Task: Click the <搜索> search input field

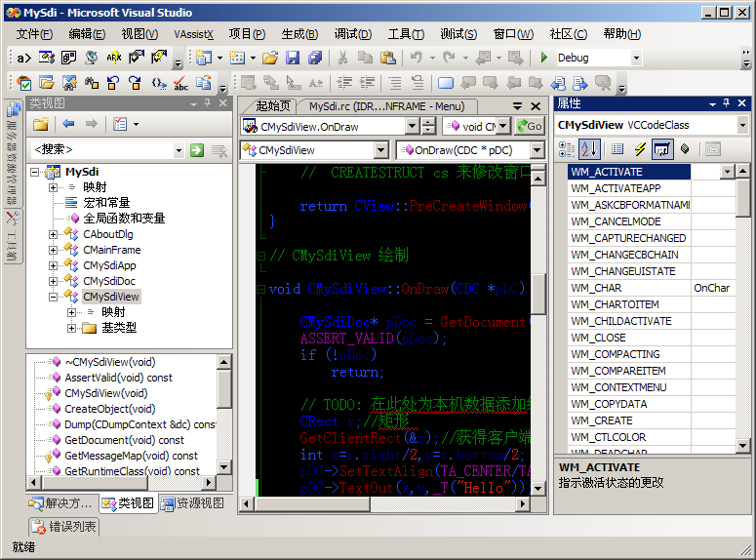Action: tap(102, 150)
